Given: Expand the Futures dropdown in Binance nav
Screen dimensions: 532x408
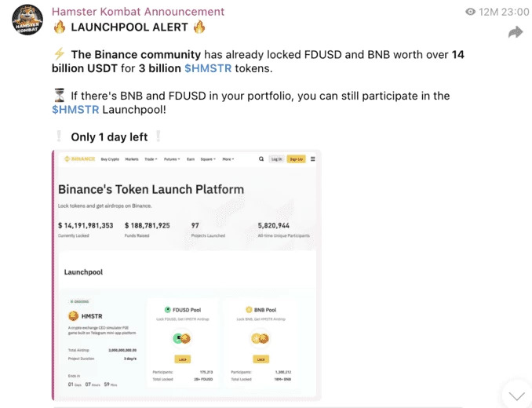Looking at the screenshot, I should point(172,159).
